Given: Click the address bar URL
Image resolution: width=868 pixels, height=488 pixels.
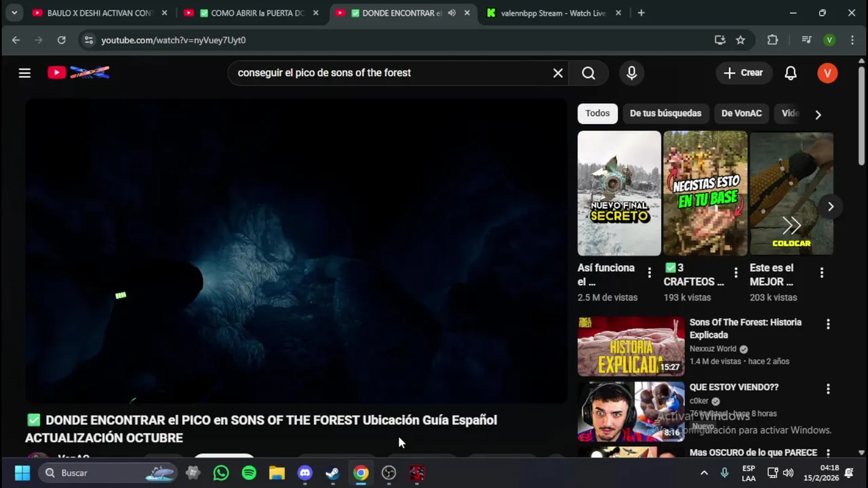Looking at the screenshot, I should pos(173,40).
